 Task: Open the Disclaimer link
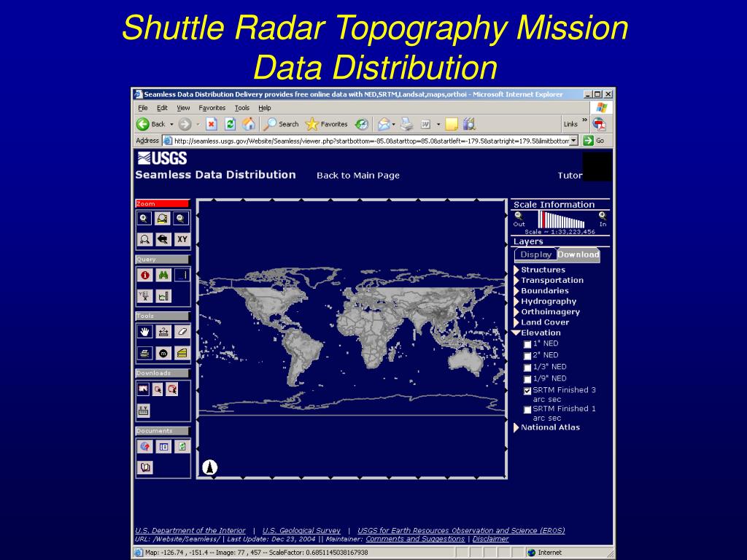[491, 539]
